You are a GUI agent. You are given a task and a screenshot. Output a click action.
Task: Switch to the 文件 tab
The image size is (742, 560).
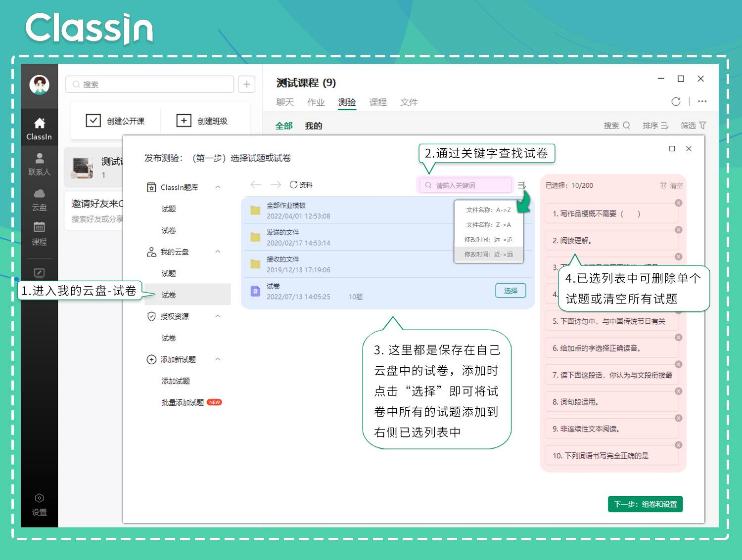pyautogui.click(x=409, y=102)
